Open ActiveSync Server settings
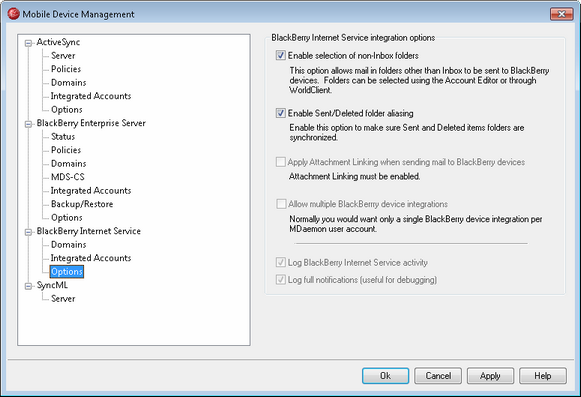 pyautogui.click(x=63, y=56)
